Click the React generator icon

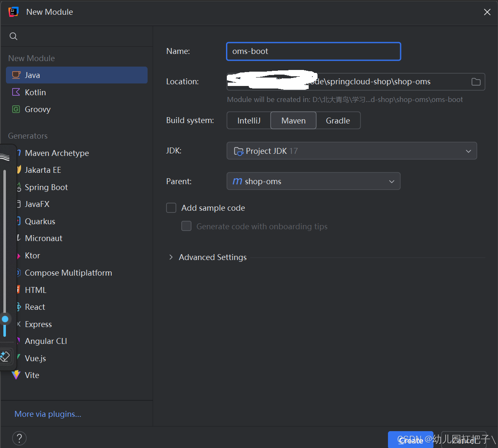pos(19,307)
